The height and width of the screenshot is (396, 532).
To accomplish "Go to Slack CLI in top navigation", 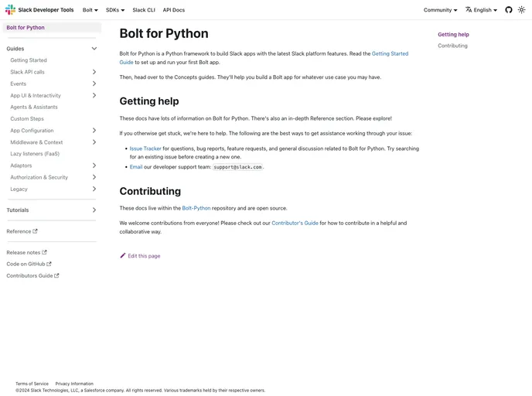I will point(144,10).
